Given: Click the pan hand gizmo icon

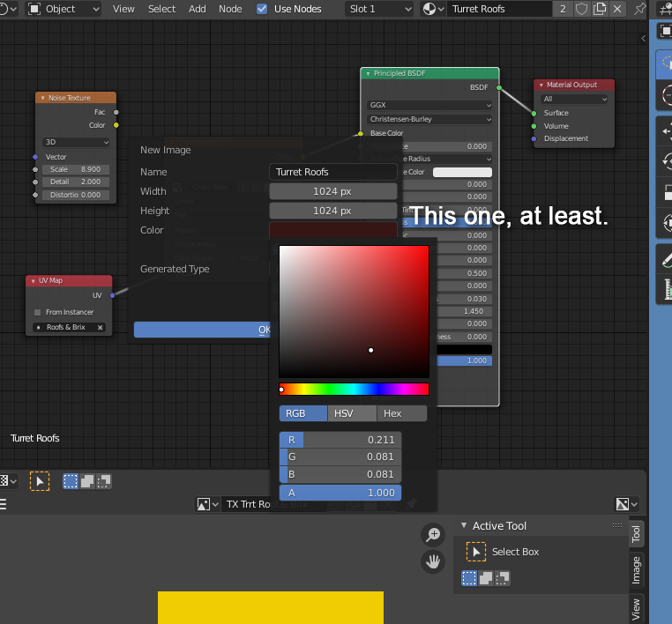Looking at the screenshot, I should pos(433,561).
